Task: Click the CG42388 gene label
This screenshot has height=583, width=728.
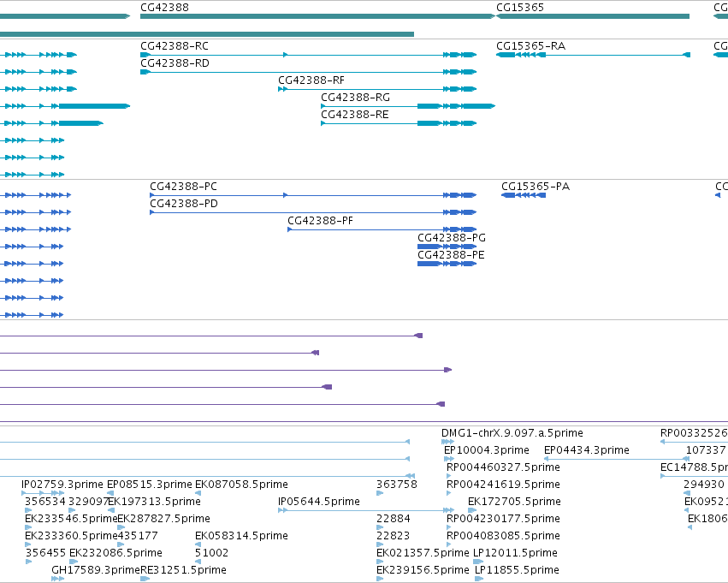Action: tap(164, 8)
